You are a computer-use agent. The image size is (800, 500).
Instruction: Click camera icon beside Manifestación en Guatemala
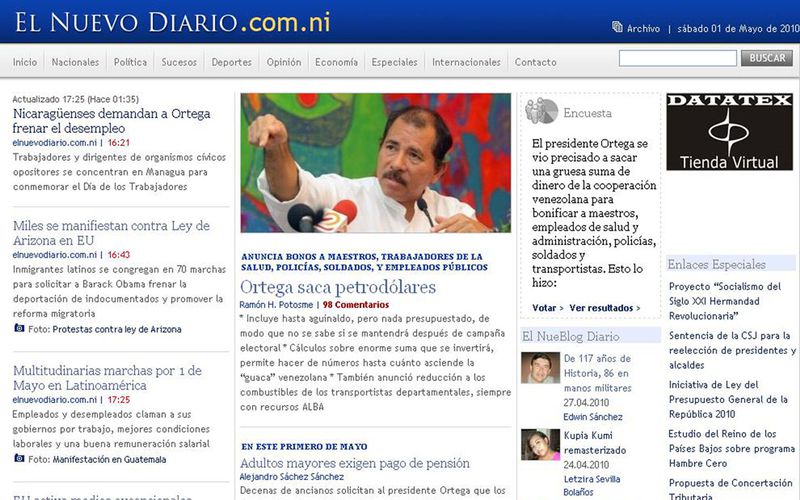19,458
